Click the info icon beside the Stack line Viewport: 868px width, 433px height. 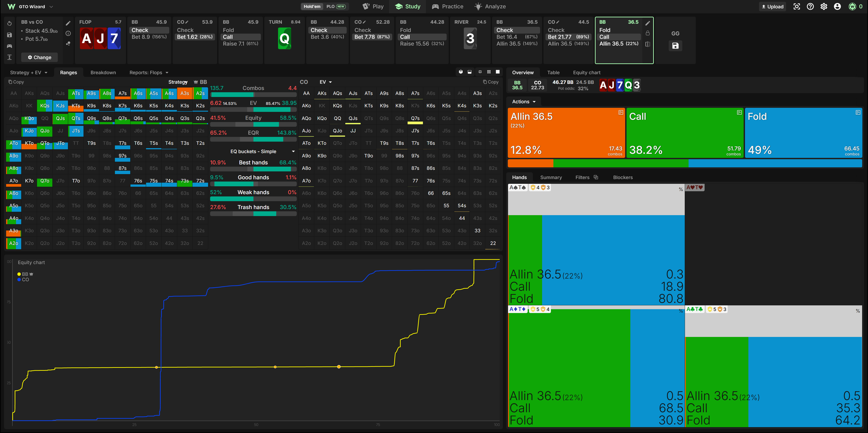click(x=68, y=33)
